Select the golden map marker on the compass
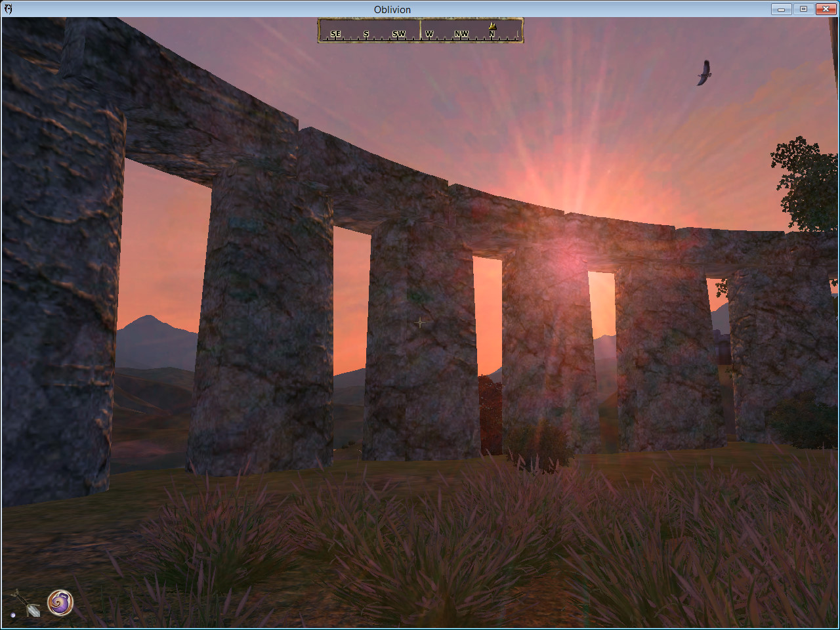 click(x=492, y=27)
